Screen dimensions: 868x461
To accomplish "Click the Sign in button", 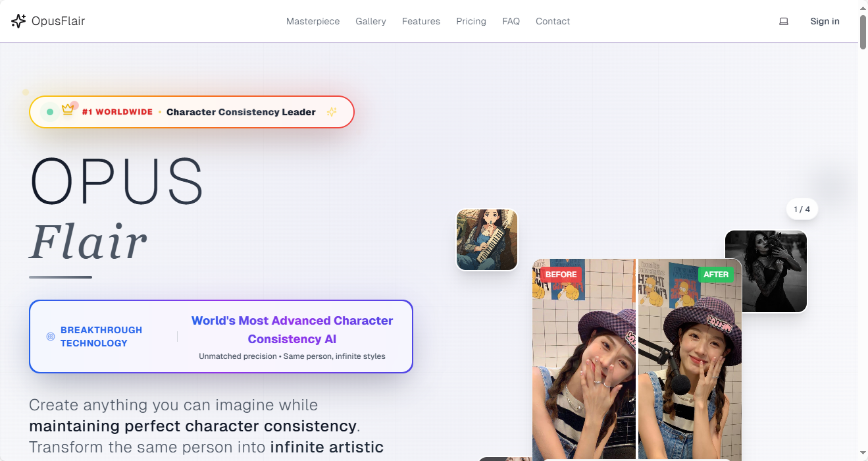I will 825,21.
